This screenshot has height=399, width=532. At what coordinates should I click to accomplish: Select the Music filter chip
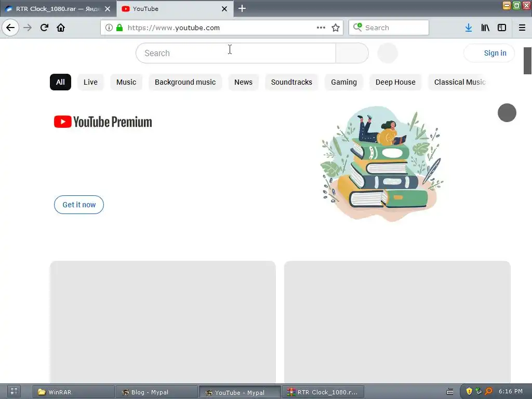point(126,82)
